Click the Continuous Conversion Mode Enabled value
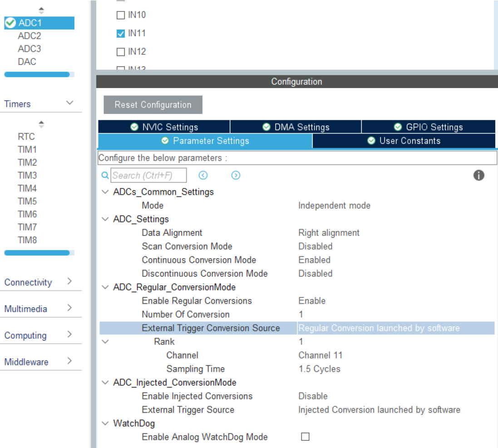This screenshot has width=498, height=448. [315, 260]
